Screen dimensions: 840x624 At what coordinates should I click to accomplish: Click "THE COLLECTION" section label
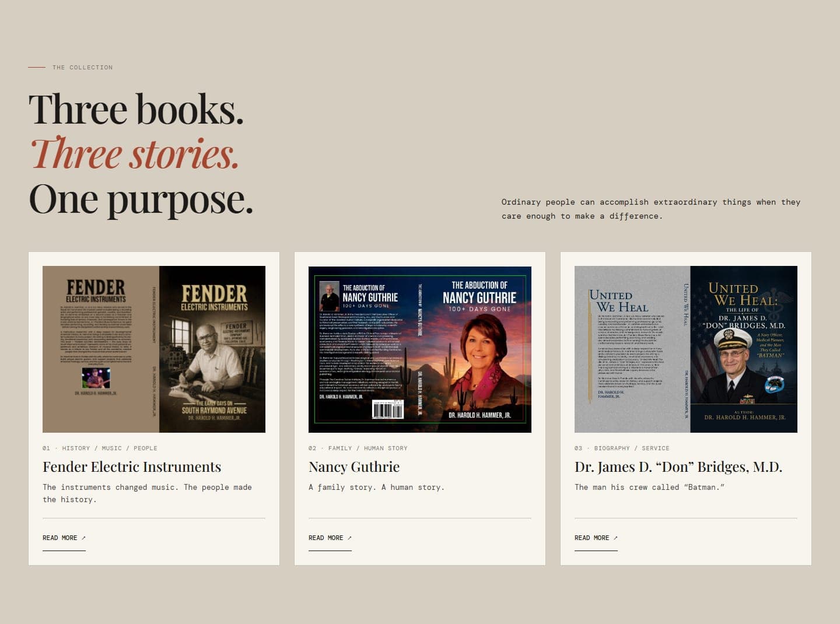tap(83, 68)
